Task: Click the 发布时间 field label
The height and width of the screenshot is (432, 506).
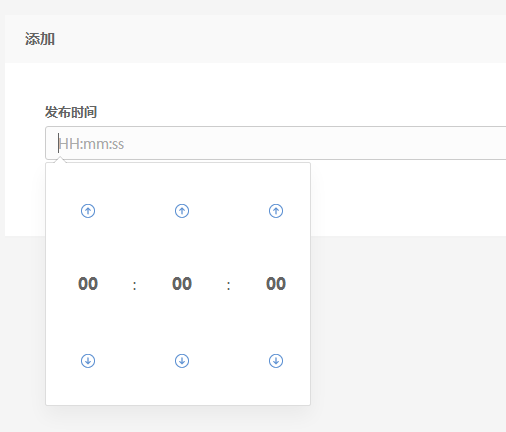Action: click(71, 112)
